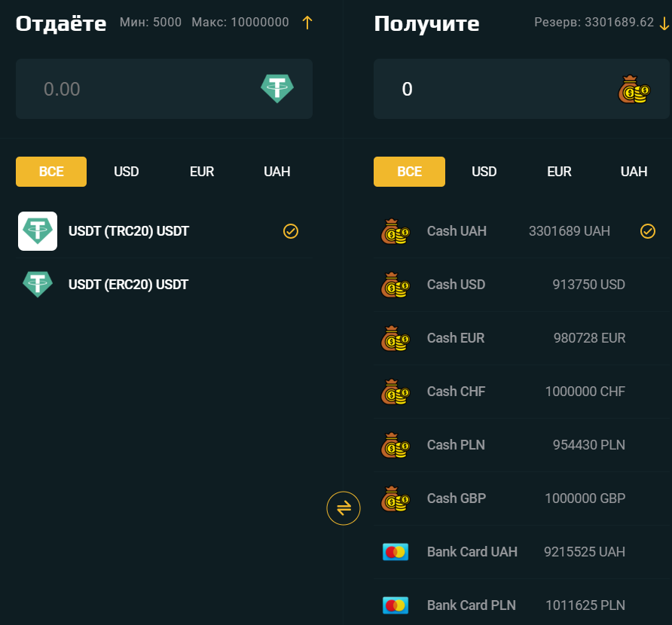Click the Cash USD money bag icon
The width and height of the screenshot is (672, 625).
pyautogui.click(x=395, y=285)
